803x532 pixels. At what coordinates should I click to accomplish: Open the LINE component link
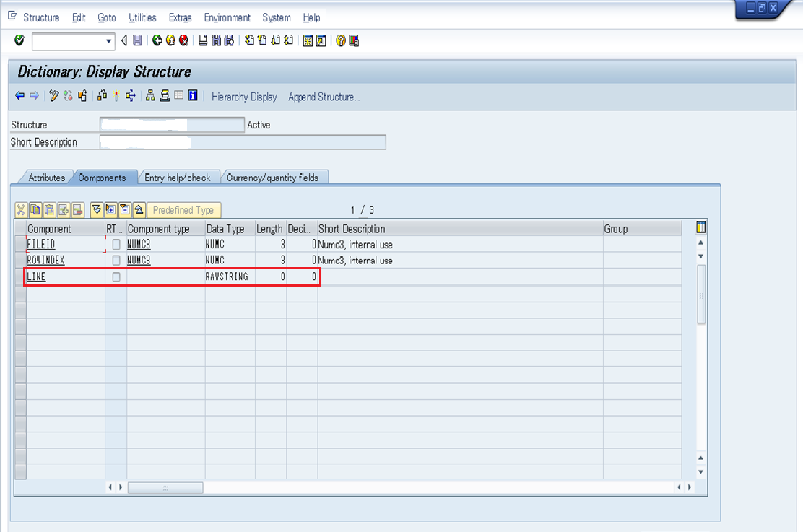36,277
